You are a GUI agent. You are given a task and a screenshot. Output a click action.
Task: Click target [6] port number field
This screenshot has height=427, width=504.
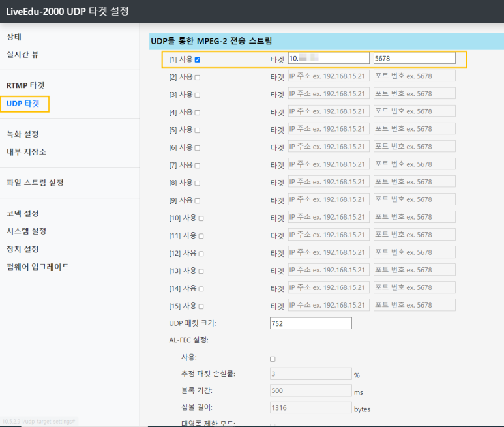click(x=414, y=147)
